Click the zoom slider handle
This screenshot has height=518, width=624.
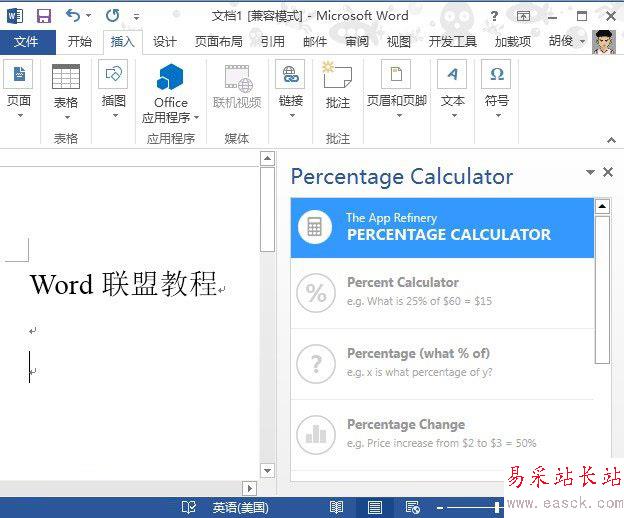click(x=497, y=507)
